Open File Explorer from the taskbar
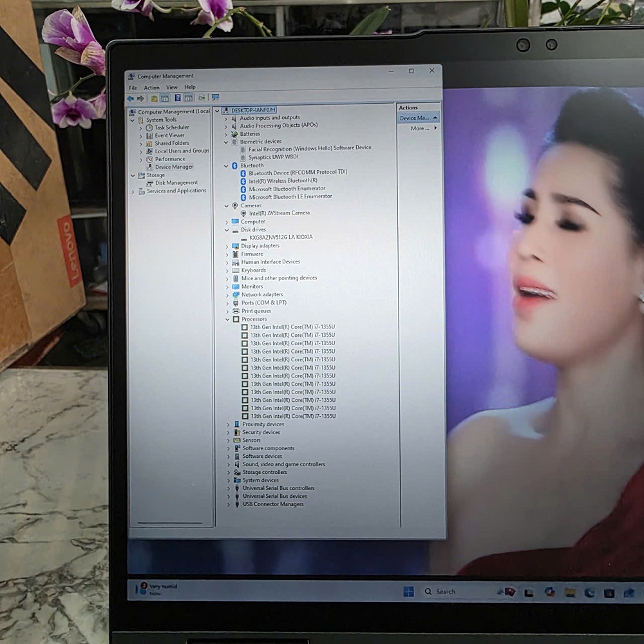The image size is (644, 644). pyautogui.click(x=569, y=592)
